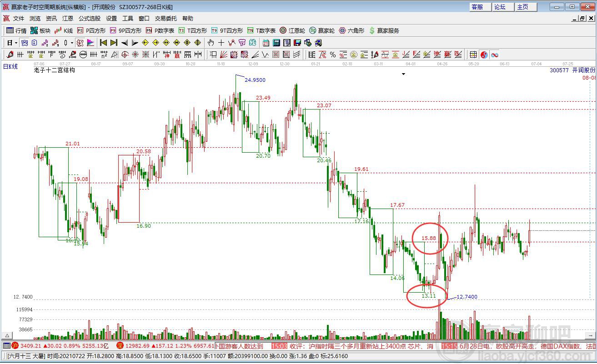Toggle the yin-yang taiji icon

point(484,55)
